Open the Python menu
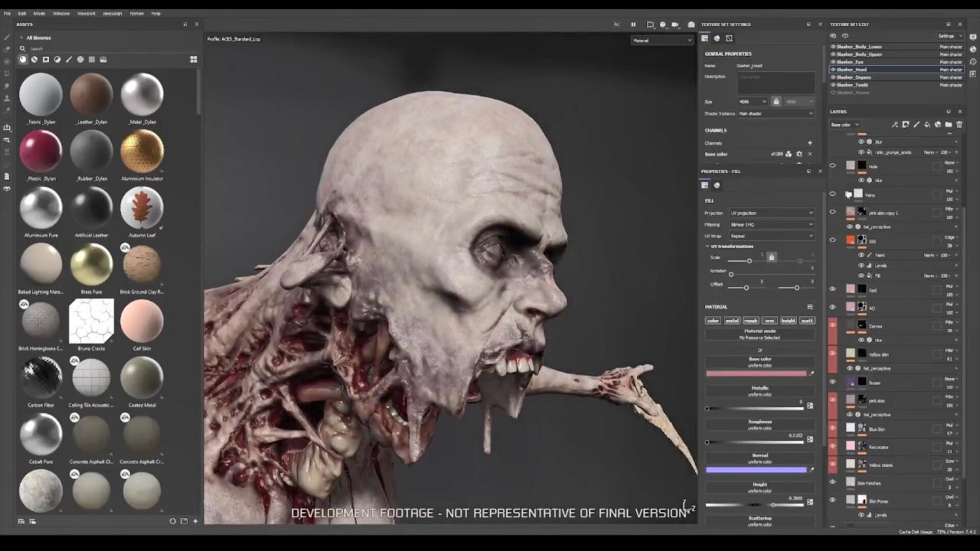Image resolution: width=980 pixels, height=551 pixels. pos(137,13)
